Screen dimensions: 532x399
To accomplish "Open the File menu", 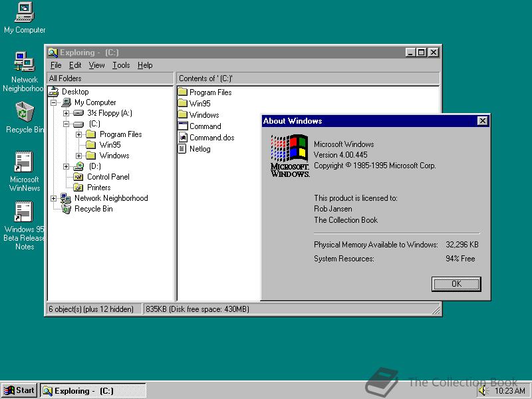I will point(56,65).
